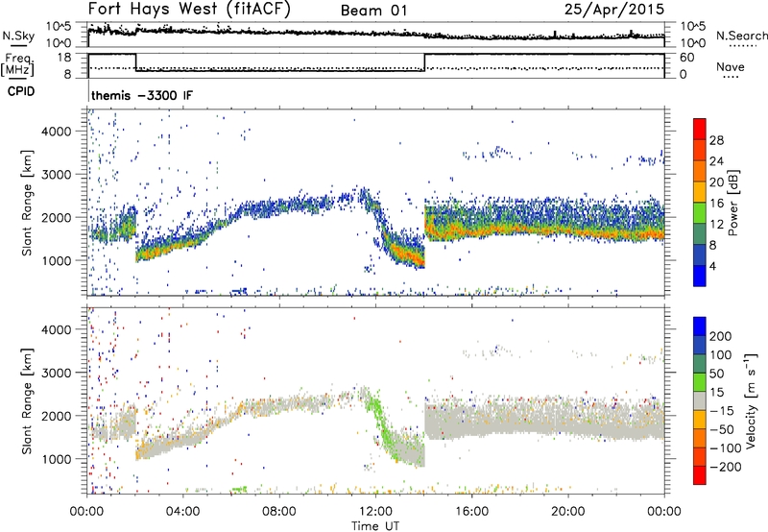Click the 'N.Sky' legend label

(x=18, y=36)
